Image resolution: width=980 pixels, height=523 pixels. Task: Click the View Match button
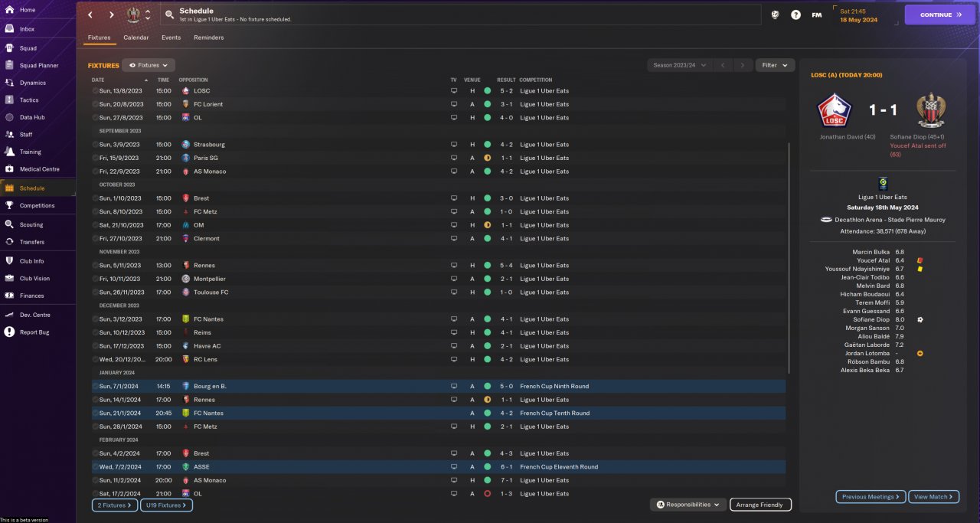point(934,497)
